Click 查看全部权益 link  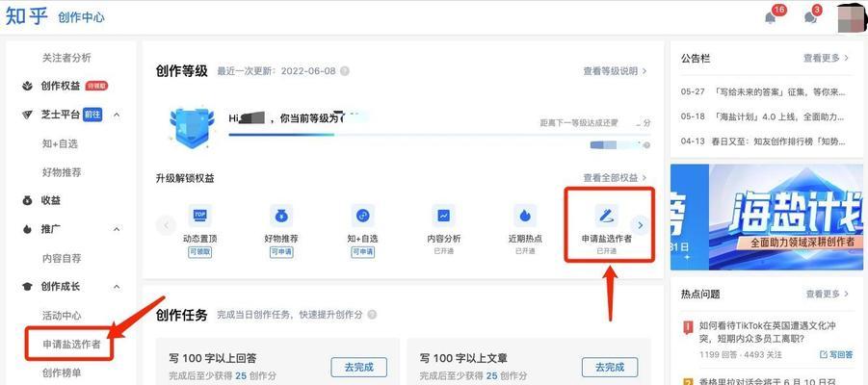[x=615, y=178]
